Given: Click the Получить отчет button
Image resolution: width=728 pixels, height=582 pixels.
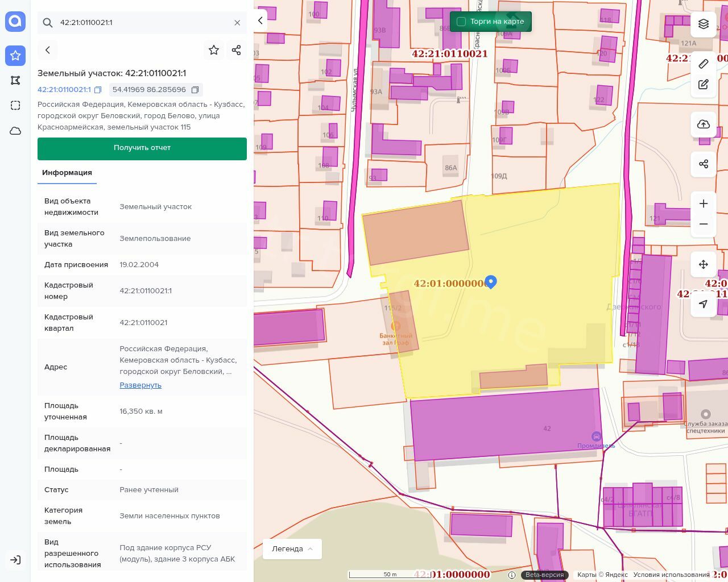Looking at the screenshot, I should coord(142,148).
